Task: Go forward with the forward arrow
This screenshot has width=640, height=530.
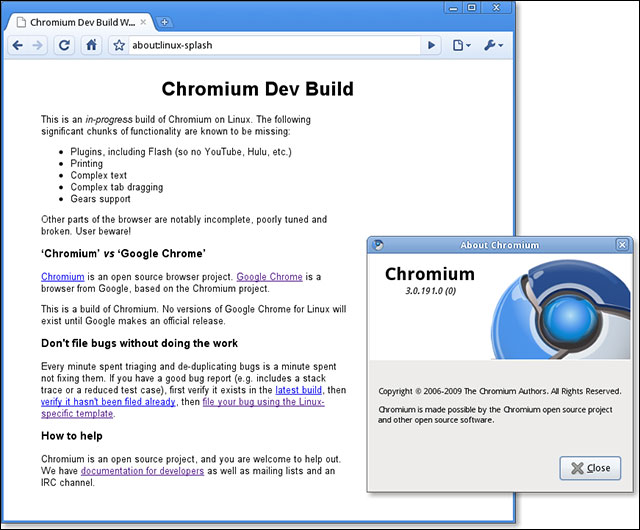Action: (x=37, y=45)
